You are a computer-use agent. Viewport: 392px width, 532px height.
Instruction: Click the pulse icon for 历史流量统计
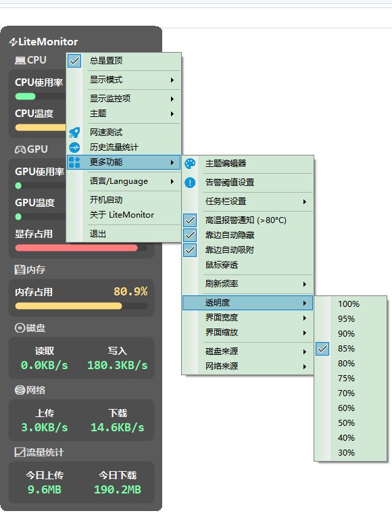tap(74, 147)
